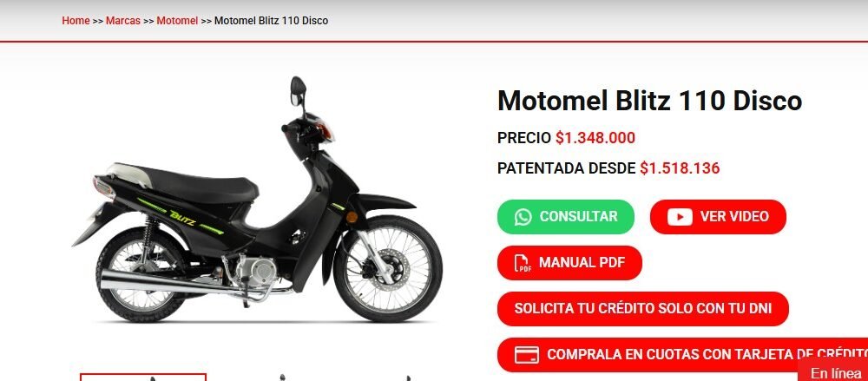Click the main Blitz motorcycle photo
Screen dimensions: 868x381
pyautogui.click(x=258, y=200)
